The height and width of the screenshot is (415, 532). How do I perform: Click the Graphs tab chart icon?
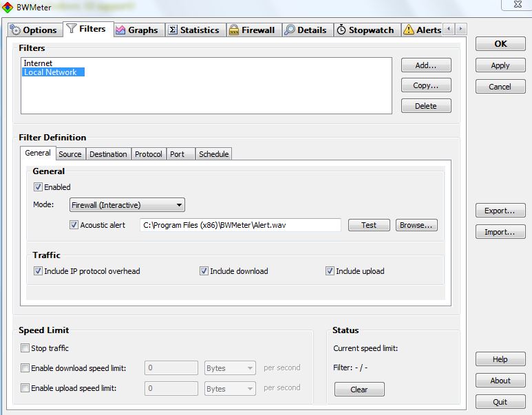click(x=120, y=30)
